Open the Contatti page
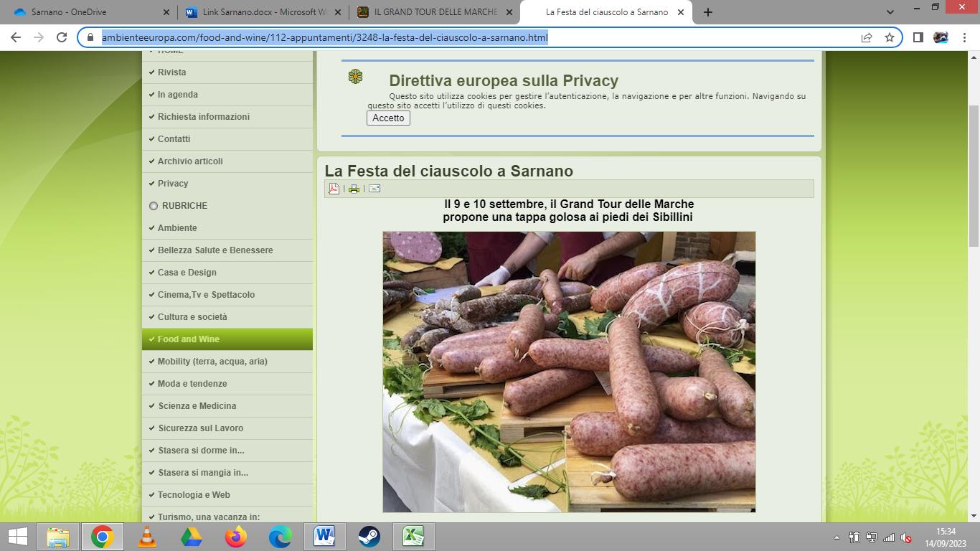This screenshot has height=551, width=980. pos(227,139)
